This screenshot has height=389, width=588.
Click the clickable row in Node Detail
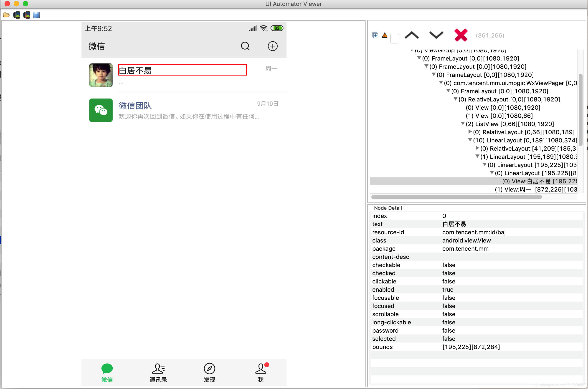click(x=476, y=281)
